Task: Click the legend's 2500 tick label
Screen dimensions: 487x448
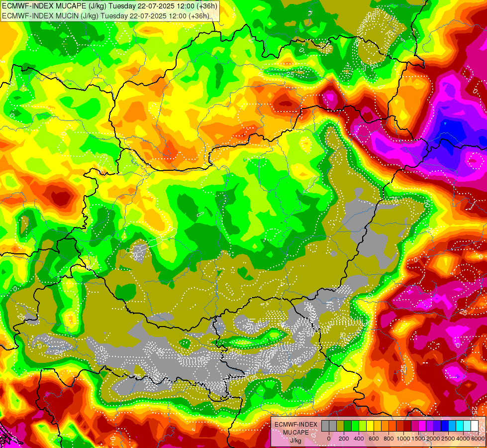Action: coord(449,439)
